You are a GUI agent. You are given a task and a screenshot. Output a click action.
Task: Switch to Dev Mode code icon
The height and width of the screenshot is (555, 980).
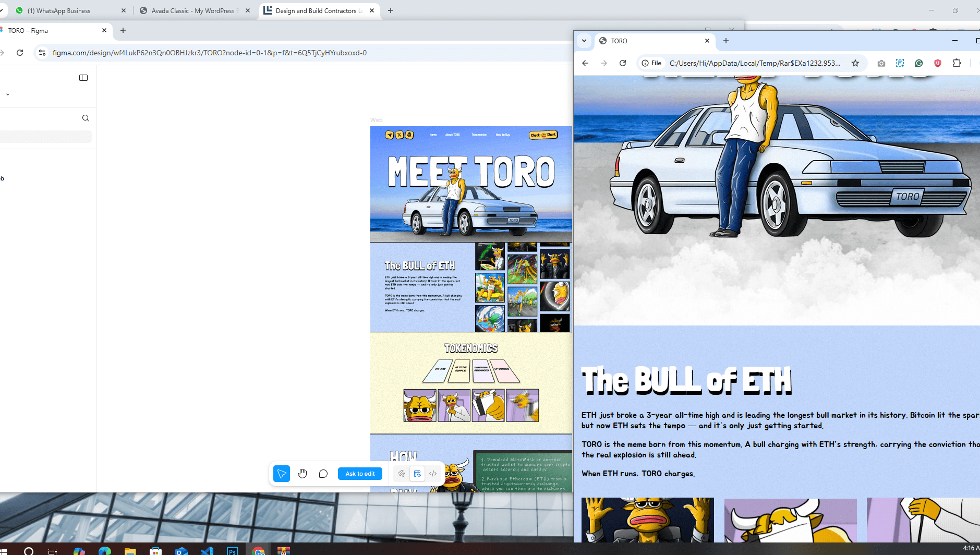433,474
